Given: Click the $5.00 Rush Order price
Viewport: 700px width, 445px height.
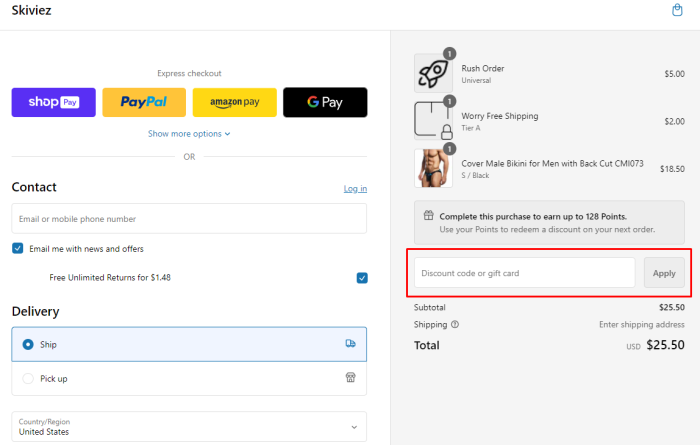Looking at the screenshot, I should [x=674, y=74].
